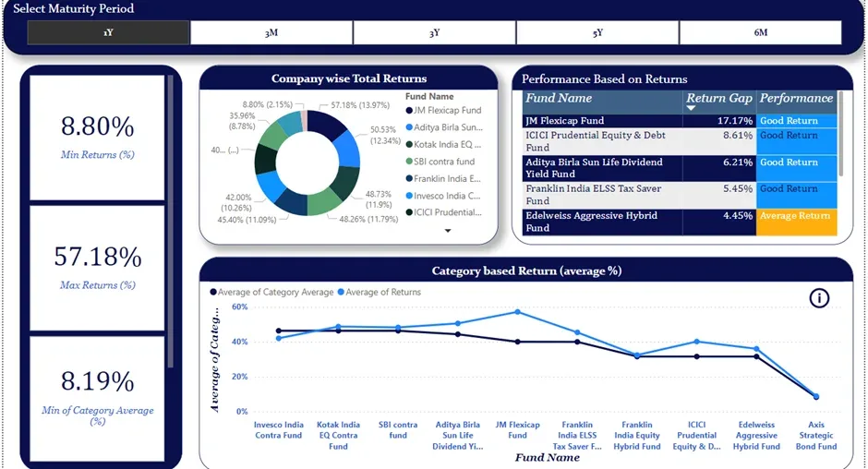Click Franklin India legend marker in donut legend

(x=408, y=179)
